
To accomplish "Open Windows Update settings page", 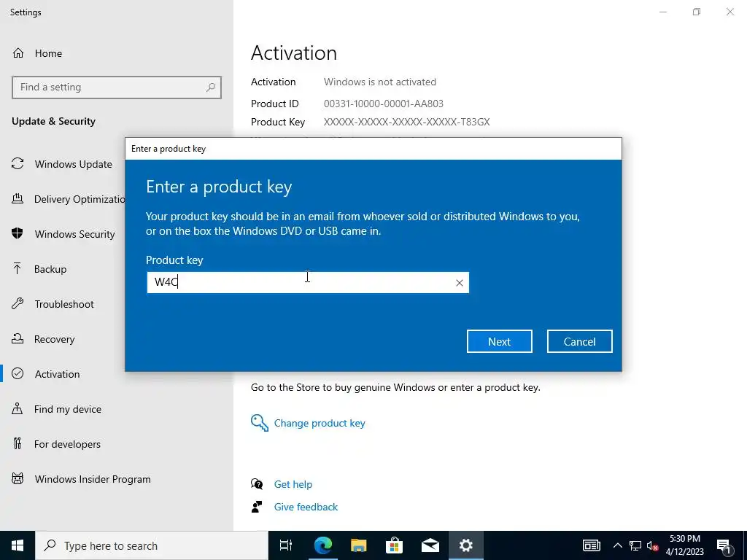I will (74, 164).
